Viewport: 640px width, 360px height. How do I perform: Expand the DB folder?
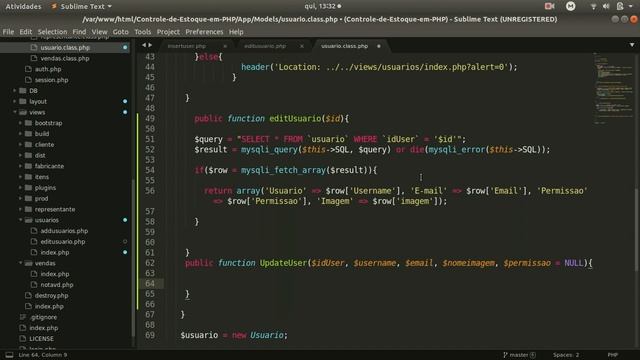[14, 91]
